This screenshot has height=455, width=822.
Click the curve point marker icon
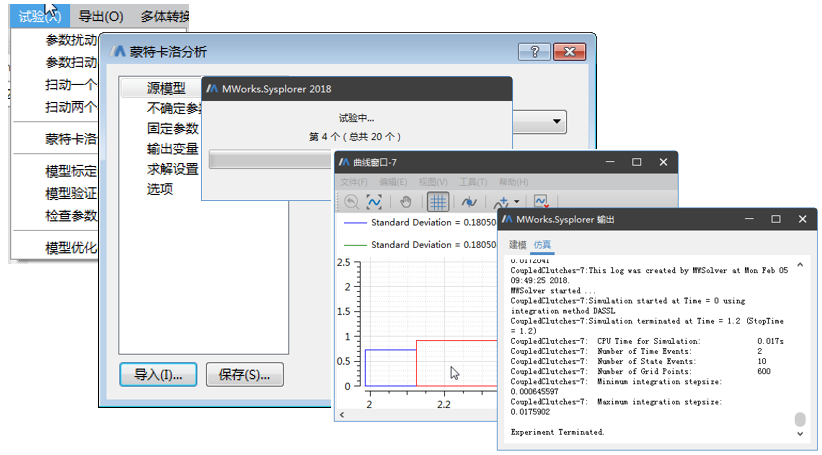pyautogui.click(x=468, y=201)
